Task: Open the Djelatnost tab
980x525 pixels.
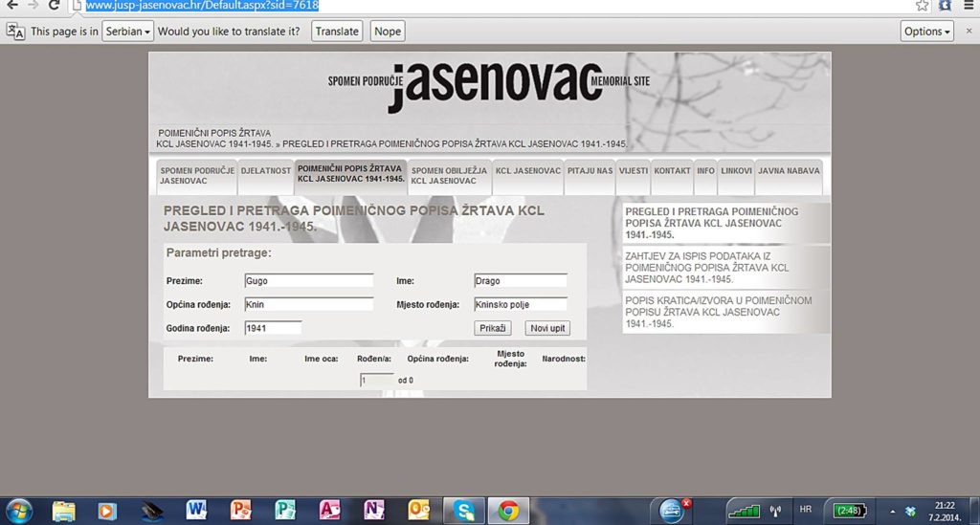Action: (x=266, y=176)
